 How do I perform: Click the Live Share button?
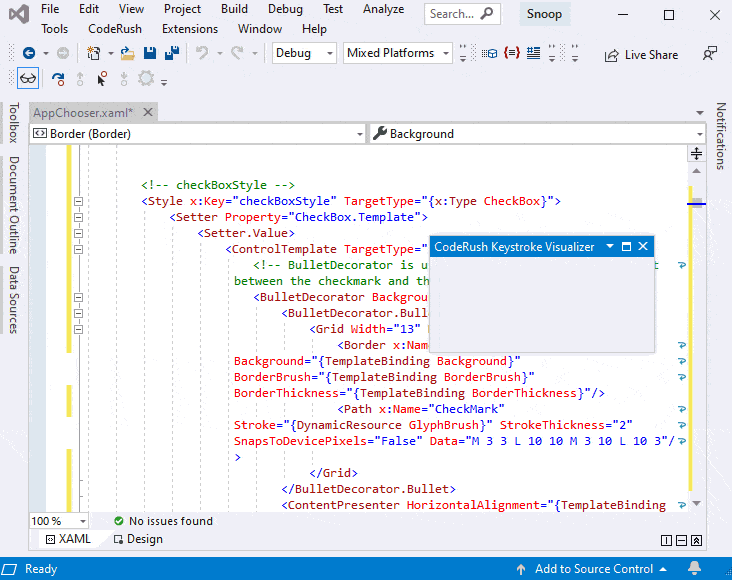point(641,55)
